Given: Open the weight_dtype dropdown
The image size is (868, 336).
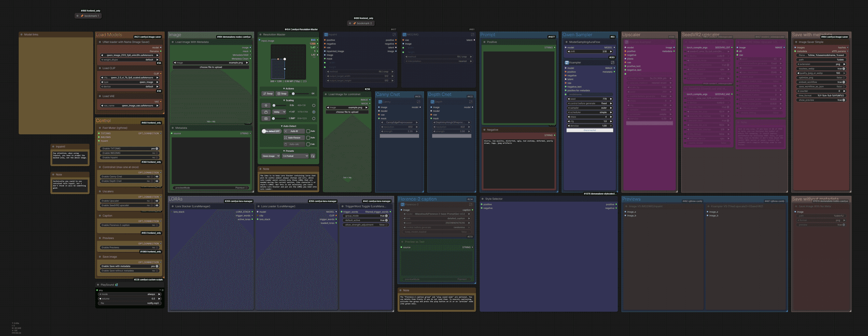Looking at the screenshot, I should coord(130,60).
